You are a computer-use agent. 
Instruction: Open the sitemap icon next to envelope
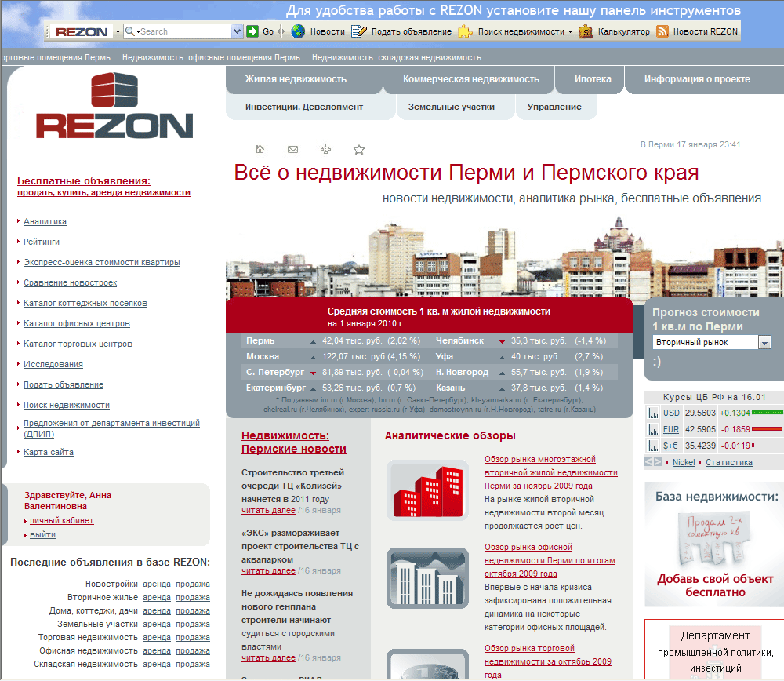point(326,149)
